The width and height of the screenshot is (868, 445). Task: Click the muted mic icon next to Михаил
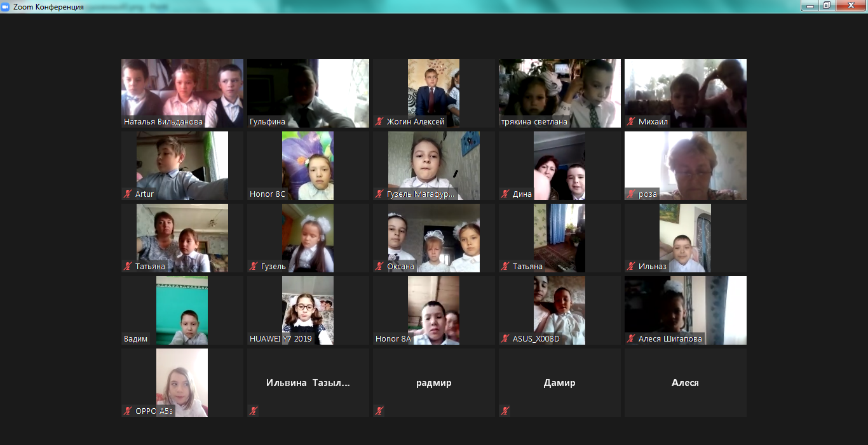click(631, 122)
